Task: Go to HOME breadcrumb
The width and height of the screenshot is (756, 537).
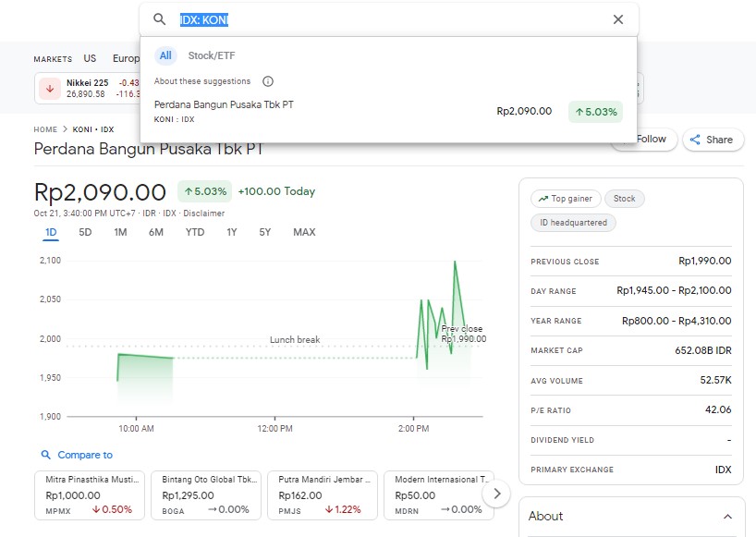Action: tap(45, 129)
